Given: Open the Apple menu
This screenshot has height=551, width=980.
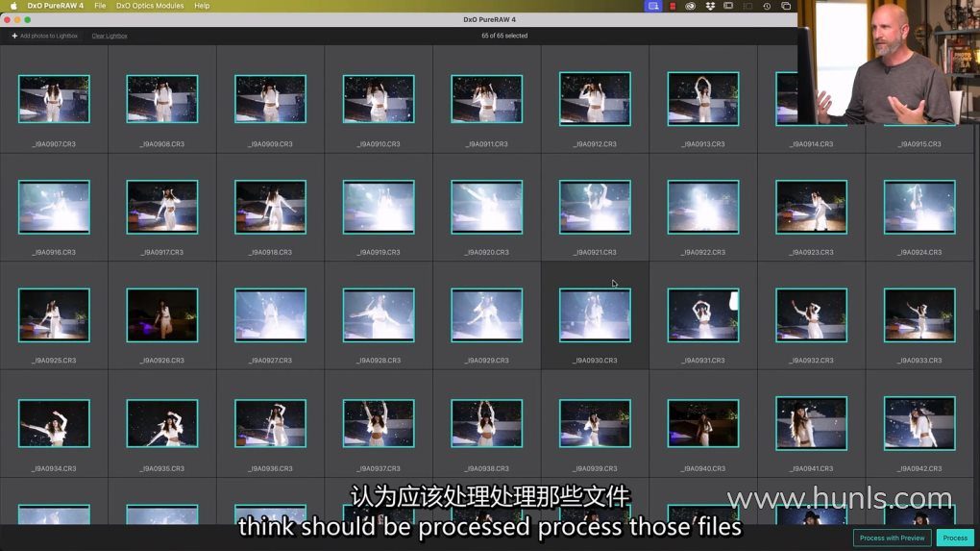Looking at the screenshot, I should point(13,6).
